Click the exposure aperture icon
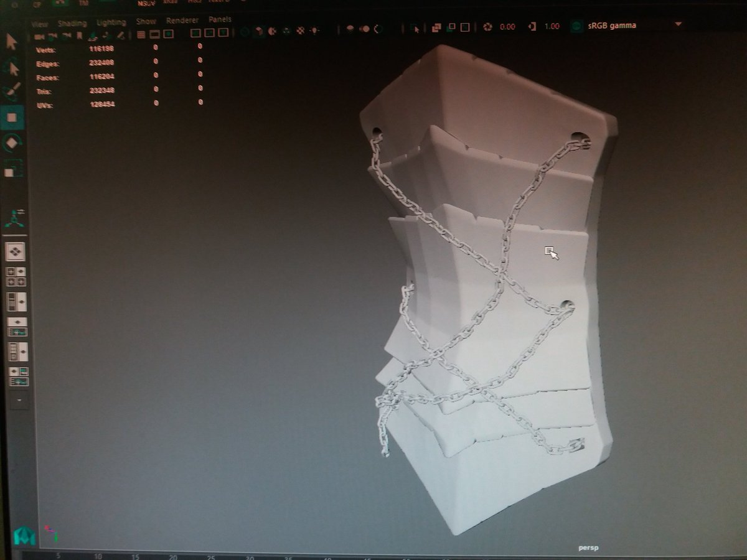This screenshot has width=747, height=560. 489,27
